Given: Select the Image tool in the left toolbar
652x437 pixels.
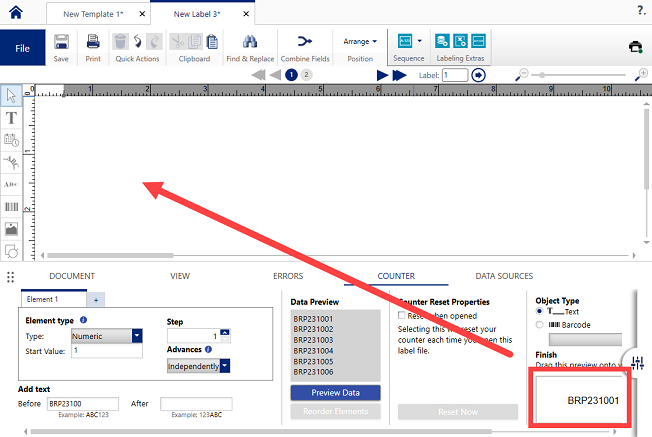Looking at the screenshot, I should click(x=12, y=229).
